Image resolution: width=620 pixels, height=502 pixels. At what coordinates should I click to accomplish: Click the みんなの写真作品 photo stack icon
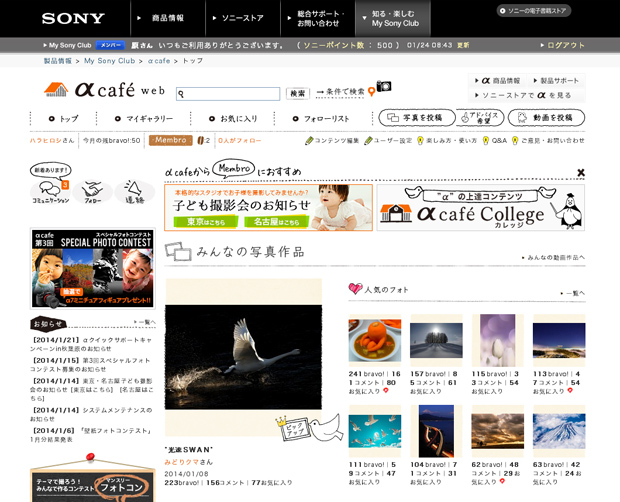pyautogui.click(x=178, y=251)
